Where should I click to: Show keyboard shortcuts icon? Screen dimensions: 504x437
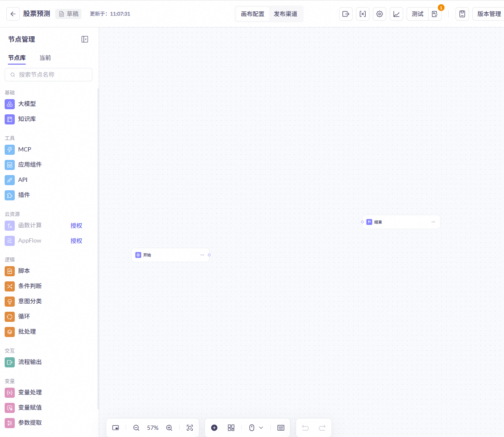pos(281,428)
